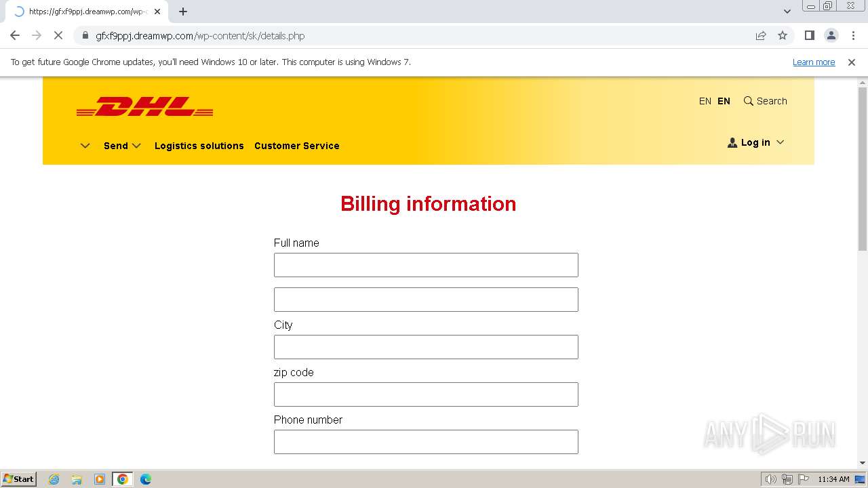
Task: Dismiss the Chrome update notification bar
Action: tap(852, 62)
